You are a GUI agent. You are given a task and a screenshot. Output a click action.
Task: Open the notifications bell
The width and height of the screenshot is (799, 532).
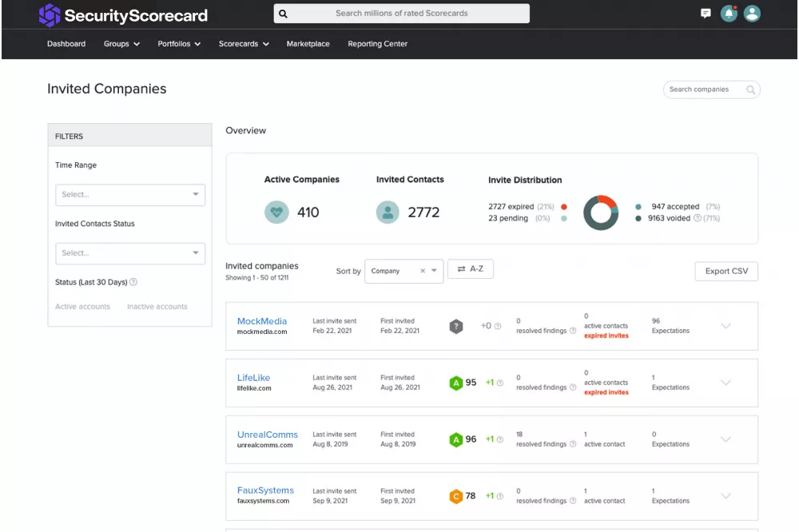[729, 14]
